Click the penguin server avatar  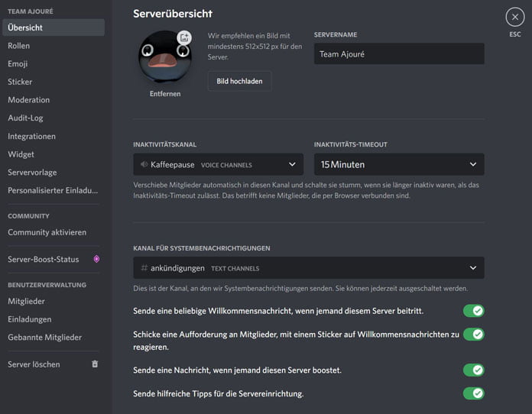(160, 58)
